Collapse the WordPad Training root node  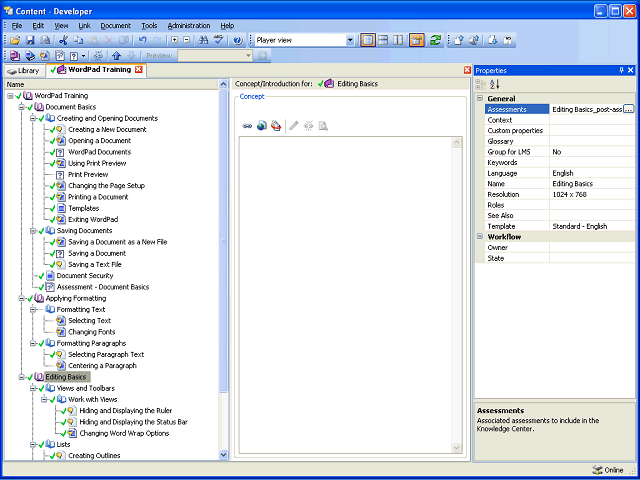point(10,96)
